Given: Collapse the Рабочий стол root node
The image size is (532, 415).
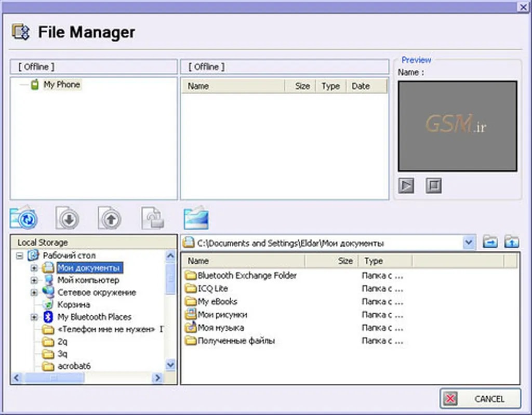Looking at the screenshot, I should 20,256.
